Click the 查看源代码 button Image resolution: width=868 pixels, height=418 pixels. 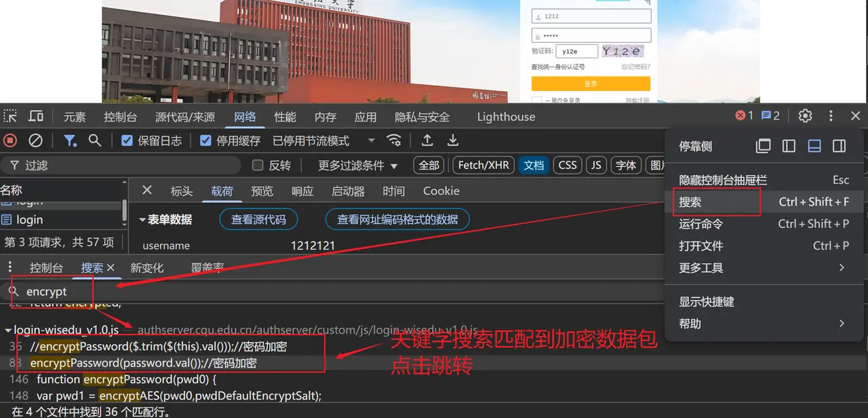click(258, 219)
